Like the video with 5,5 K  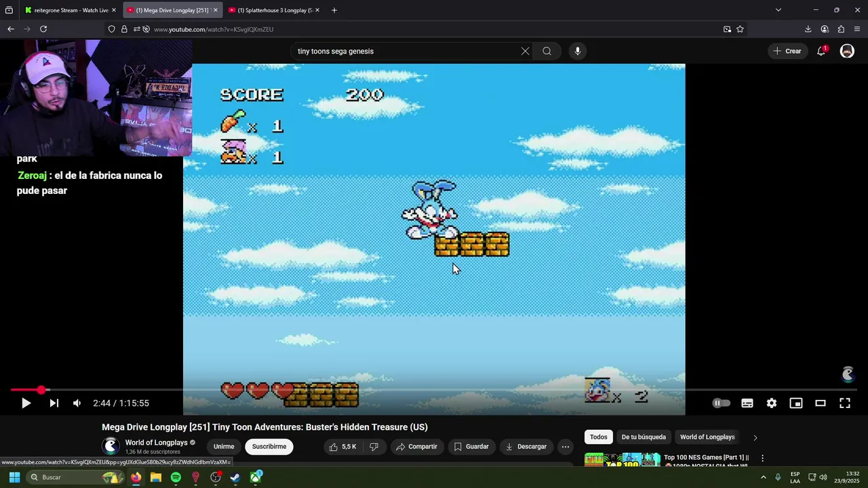(x=342, y=447)
